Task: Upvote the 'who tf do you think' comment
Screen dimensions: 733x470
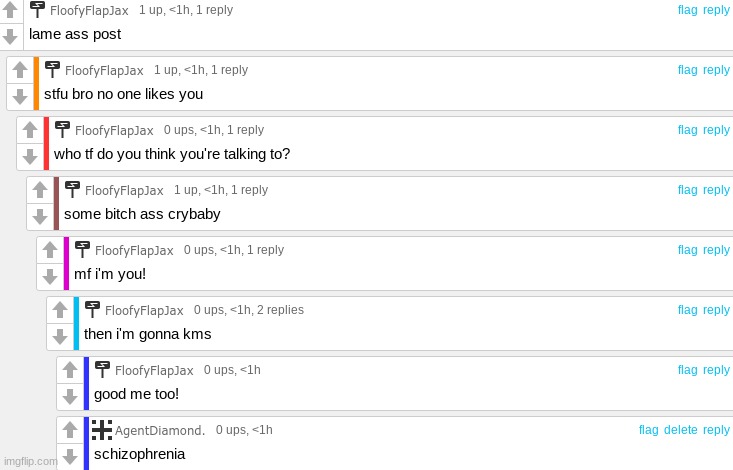Action: pyautogui.click(x=30, y=130)
